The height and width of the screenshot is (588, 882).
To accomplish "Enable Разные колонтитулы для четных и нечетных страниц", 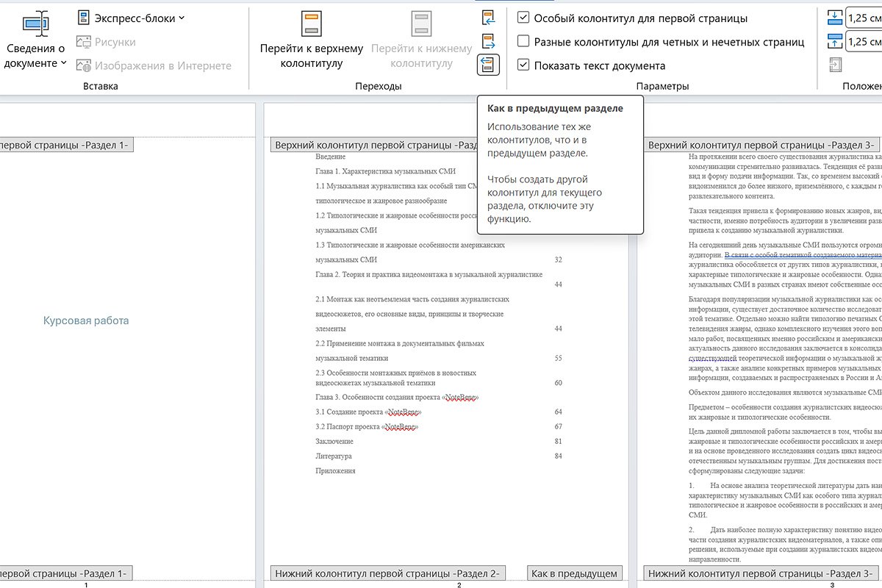I will (523, 42).
